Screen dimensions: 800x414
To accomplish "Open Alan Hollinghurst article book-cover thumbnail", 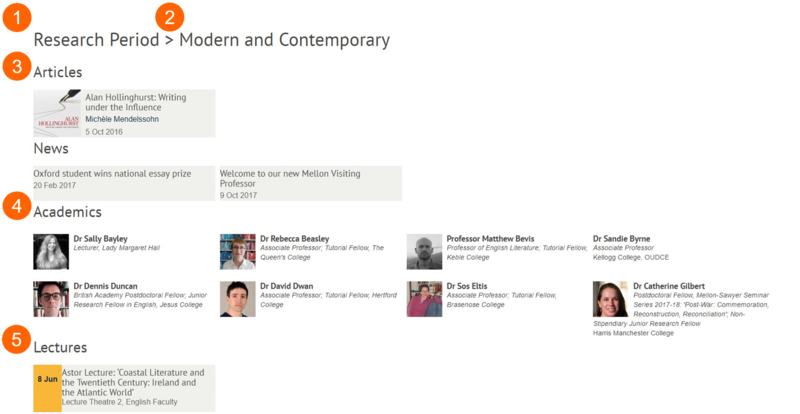I will click(58, 112).
